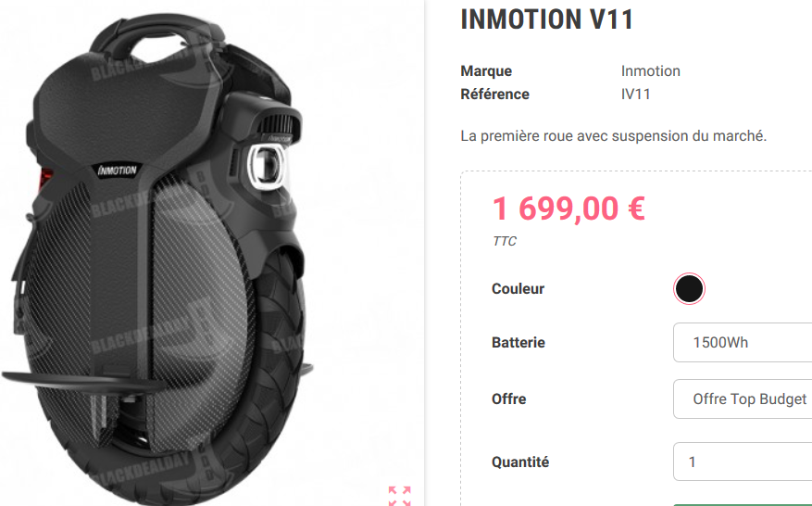812x506 pixels.
Task: Focus the Quantité input field
Action: 743,462
